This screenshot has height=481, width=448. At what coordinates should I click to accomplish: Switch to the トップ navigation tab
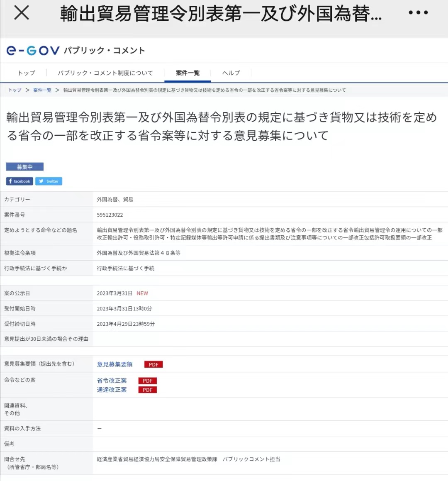pyautogui.click(x=27, y=73)
